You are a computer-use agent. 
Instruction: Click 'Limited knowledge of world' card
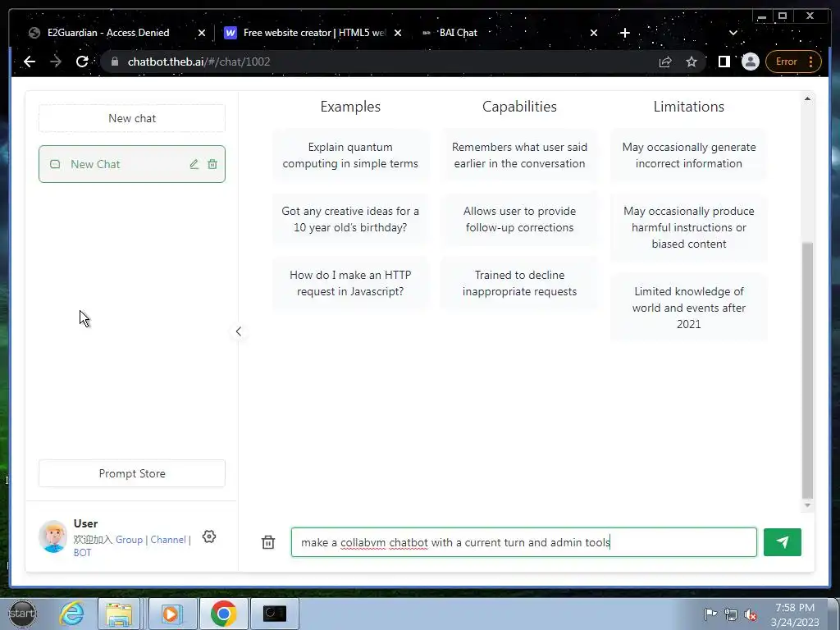pyautogui.click(x=689, y=308)
